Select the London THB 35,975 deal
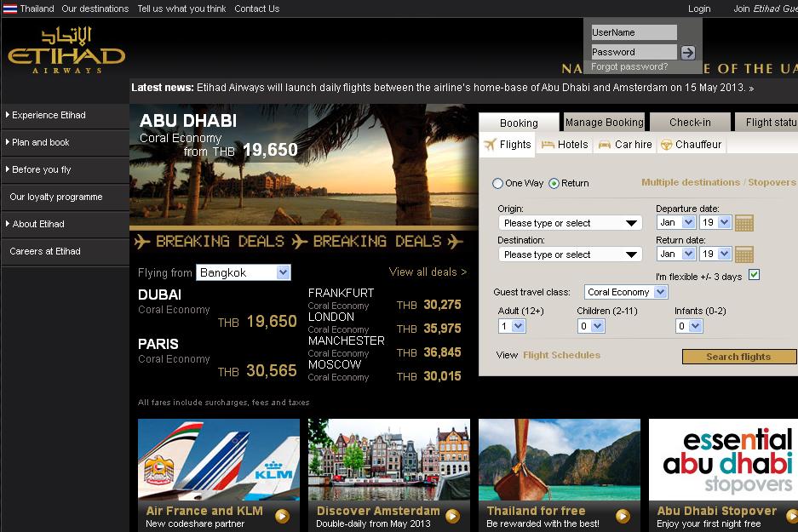Image resolution: width=798 pixels, height=532 pixels. coord(384,323)
